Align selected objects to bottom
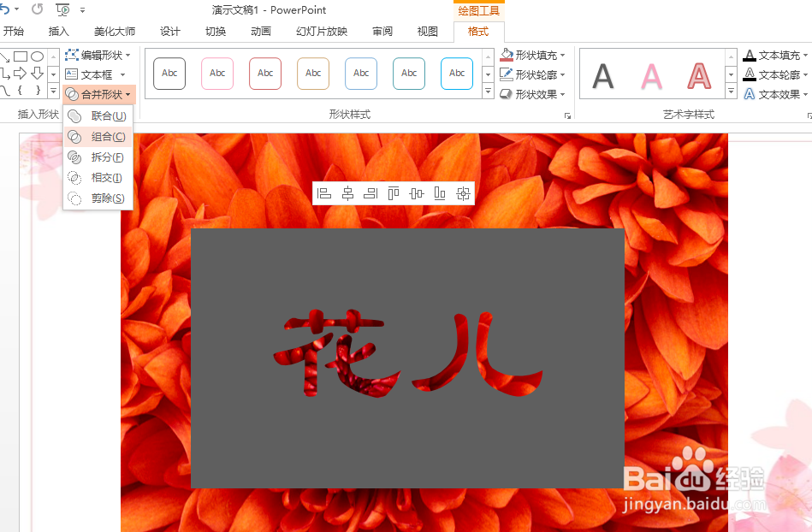The image size is (812, 532). point(439,193)
